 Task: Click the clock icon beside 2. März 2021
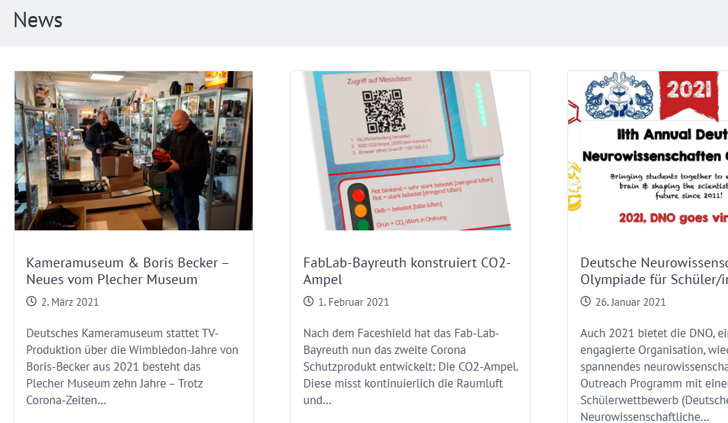pyautogui.click(x=31, y=301)
